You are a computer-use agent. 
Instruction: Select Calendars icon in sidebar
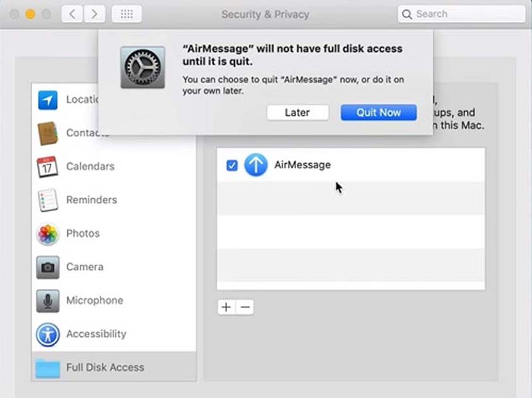coord(47,166)
